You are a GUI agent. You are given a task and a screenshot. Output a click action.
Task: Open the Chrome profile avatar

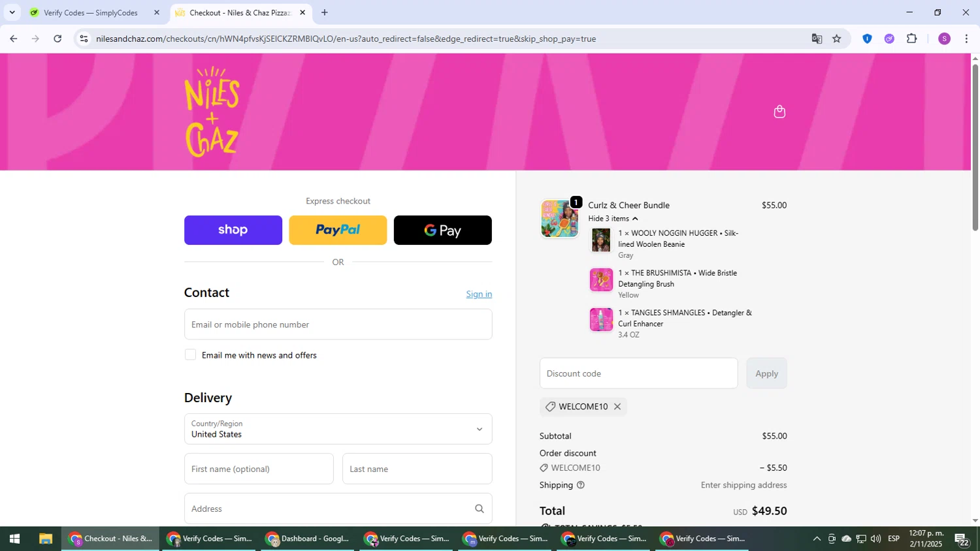tap(944, 39)
